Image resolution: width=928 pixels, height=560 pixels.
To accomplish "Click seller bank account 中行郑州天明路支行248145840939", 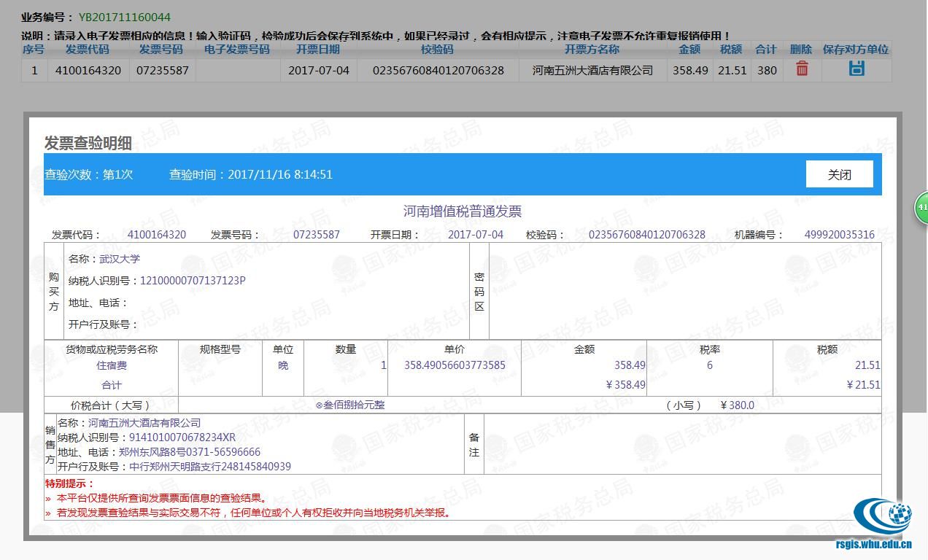I will coord(210,467).
